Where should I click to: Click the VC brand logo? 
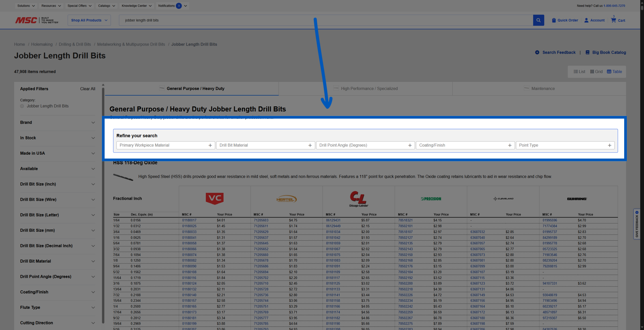click(215, 198)
